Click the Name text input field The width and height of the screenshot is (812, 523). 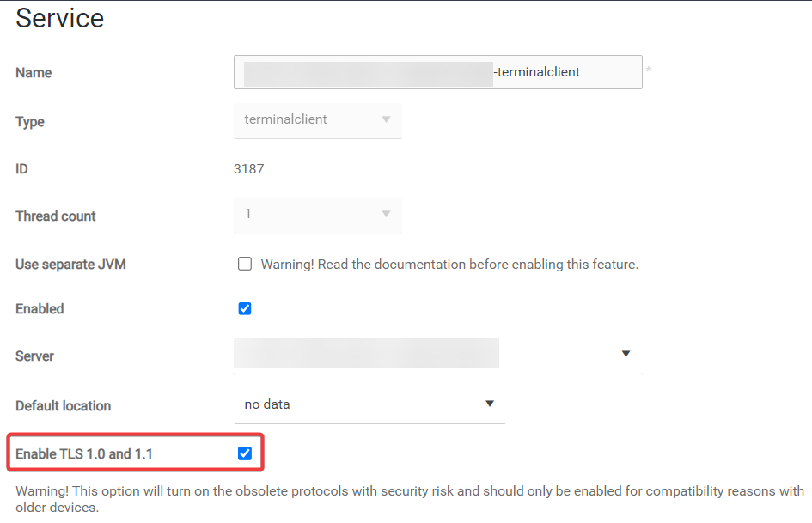click(437, 72)
